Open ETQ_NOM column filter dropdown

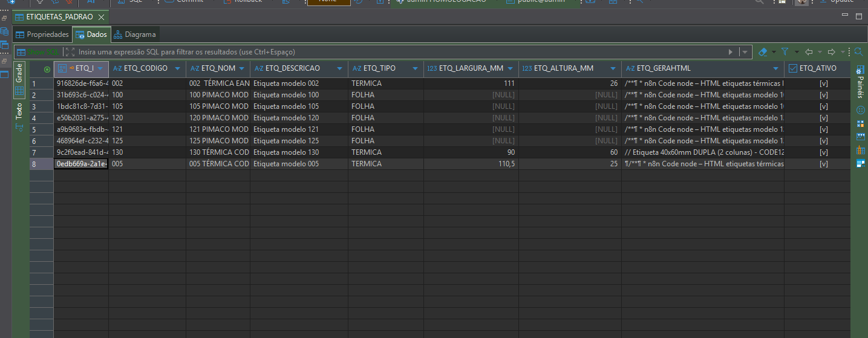(241, 69)
